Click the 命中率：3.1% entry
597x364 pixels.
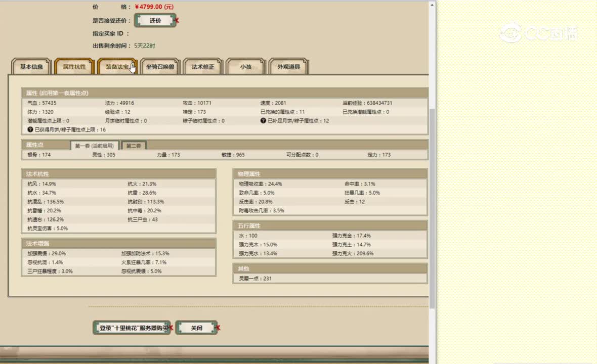(x=360, y=184)
